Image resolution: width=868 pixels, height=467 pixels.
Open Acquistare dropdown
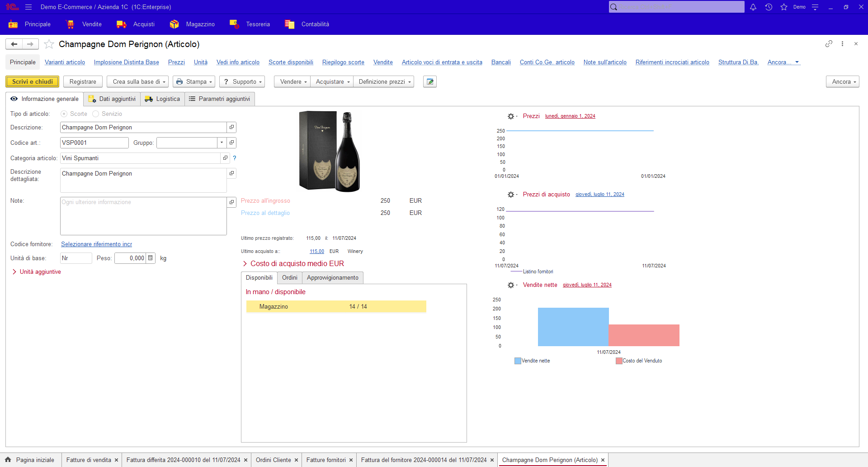click(x=332, y=81)
